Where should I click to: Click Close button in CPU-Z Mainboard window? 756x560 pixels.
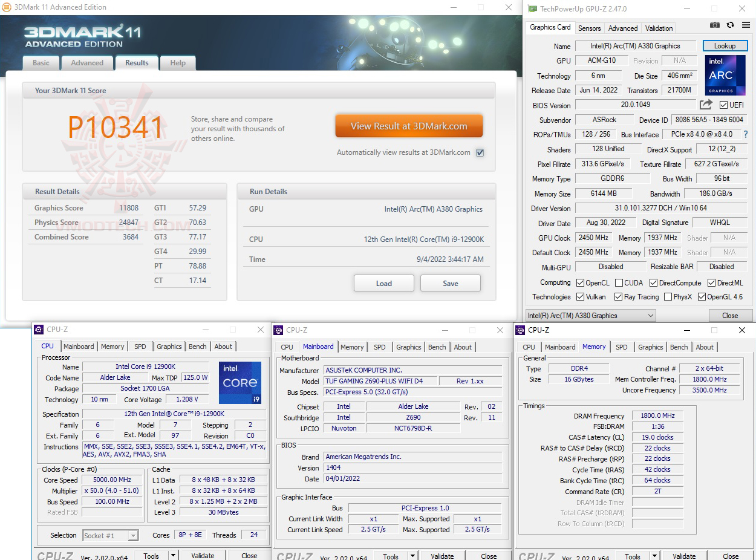[x=489, y=556]
